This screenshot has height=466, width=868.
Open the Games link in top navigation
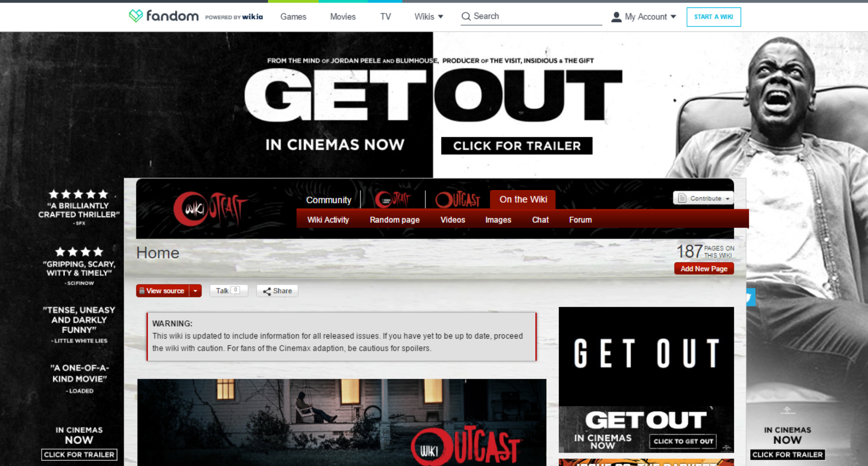click(293, 17)
